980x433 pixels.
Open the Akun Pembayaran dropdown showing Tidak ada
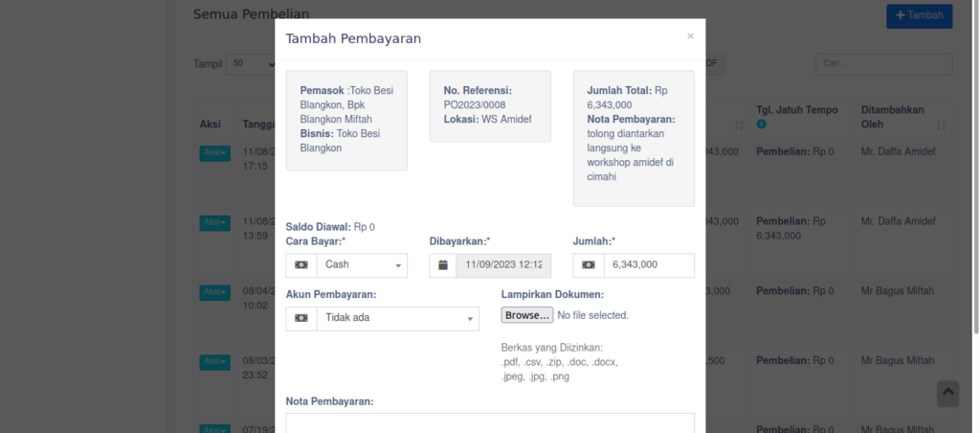click(396, 318)
